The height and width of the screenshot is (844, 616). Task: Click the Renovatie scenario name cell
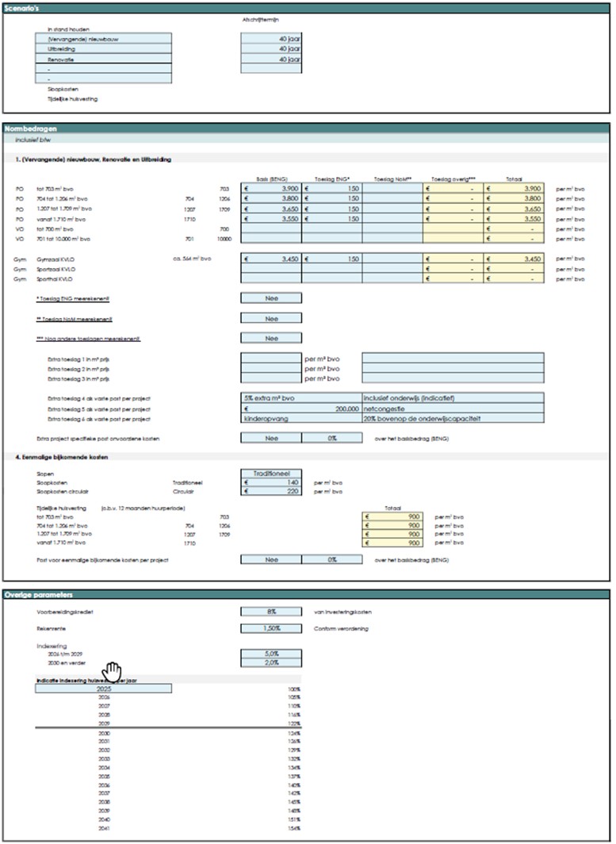[104, 59]
